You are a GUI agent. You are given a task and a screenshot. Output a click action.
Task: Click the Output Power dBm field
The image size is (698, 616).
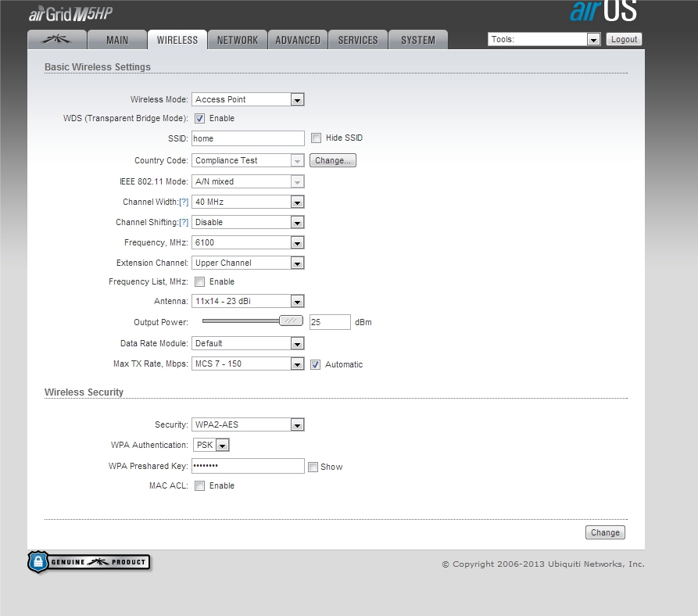[x=331, y=322]
